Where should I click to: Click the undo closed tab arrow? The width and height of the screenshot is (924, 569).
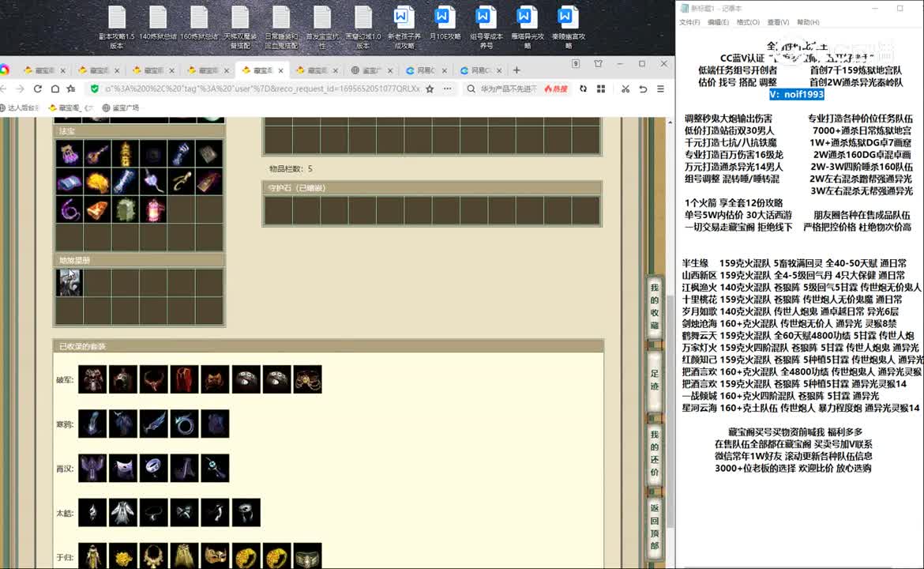point(643,89)
